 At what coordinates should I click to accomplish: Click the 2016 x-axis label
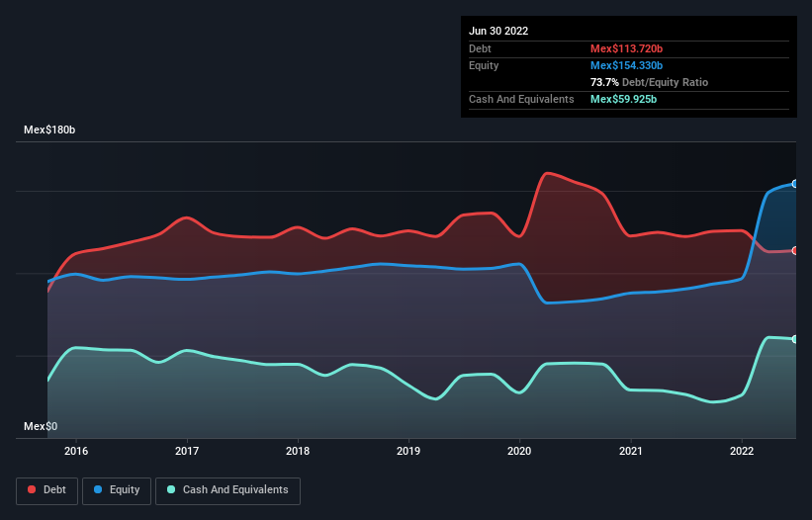(76, 451)
